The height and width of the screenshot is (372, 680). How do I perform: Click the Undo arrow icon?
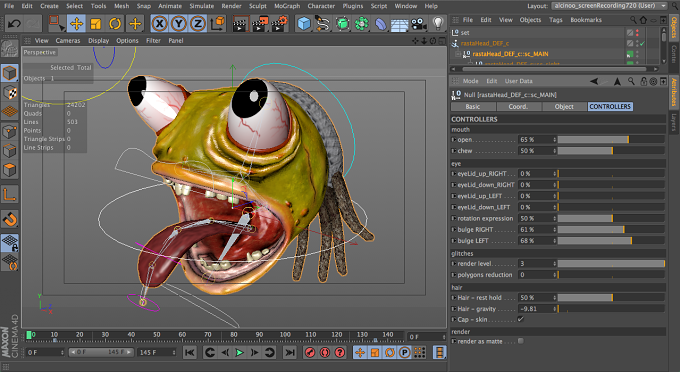tap(14, 23)
